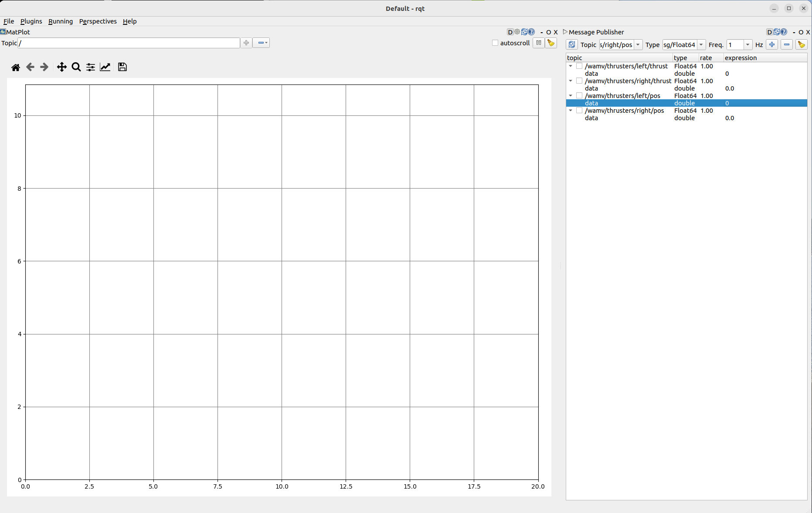The width and height of the screenshot is (812, 513).
Task: Sort by the expression column header
Action: pyautogui.click(x=765, y=58)
